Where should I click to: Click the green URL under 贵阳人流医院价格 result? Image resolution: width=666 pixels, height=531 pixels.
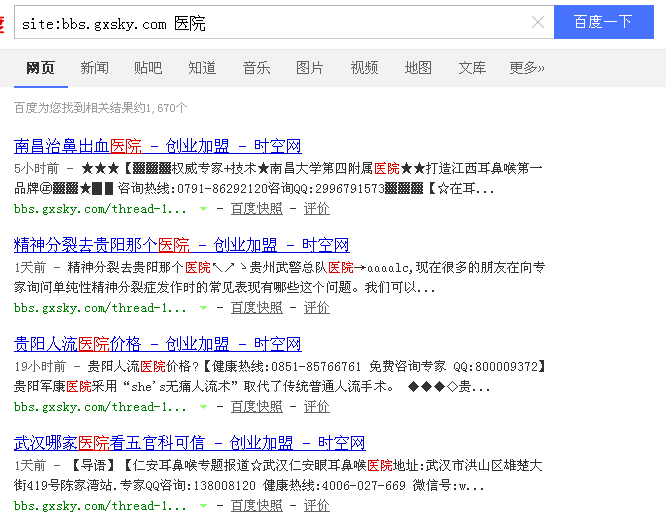tap(100, 407)
